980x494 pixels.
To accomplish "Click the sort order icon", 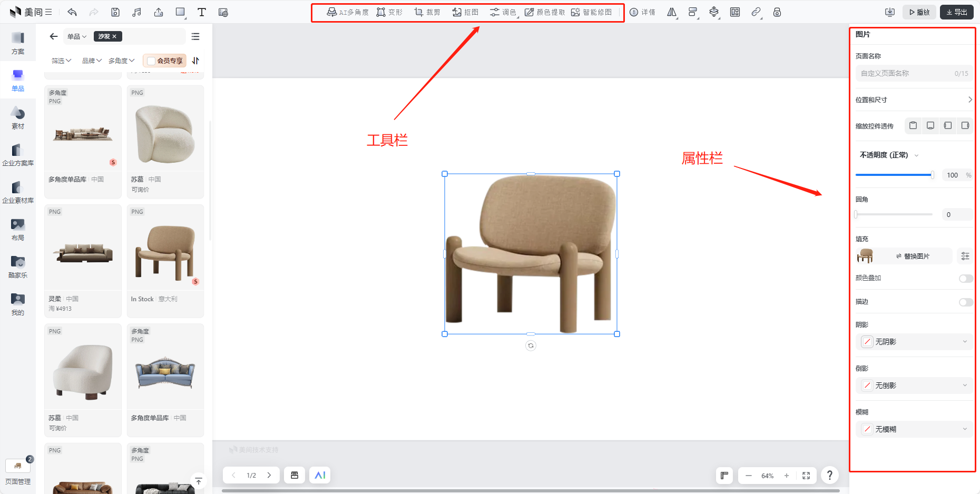I will [195, 61].
